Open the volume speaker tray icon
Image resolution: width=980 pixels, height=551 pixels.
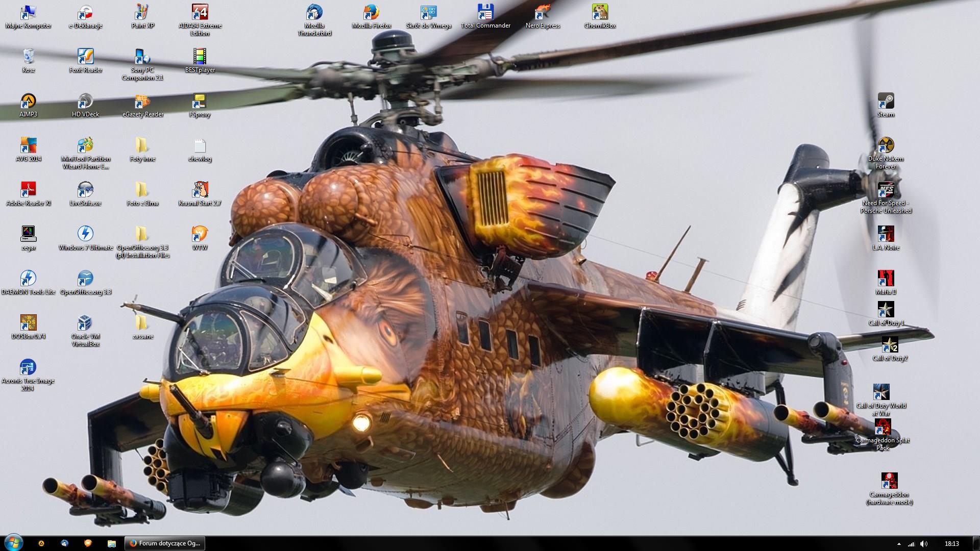[924, 544]
